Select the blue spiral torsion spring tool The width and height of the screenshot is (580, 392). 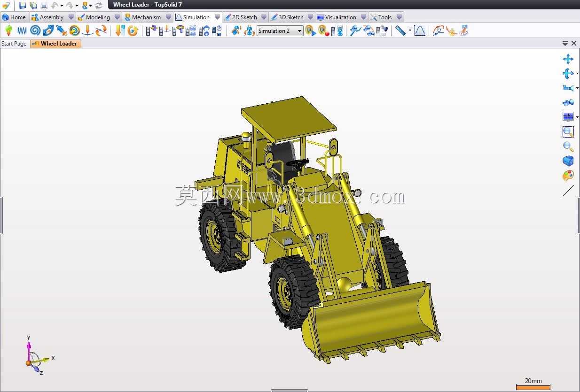35,31
